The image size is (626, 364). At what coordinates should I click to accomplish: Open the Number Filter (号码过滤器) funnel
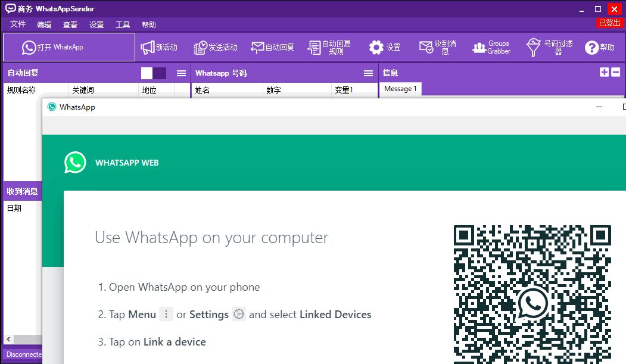coord(549,48)
